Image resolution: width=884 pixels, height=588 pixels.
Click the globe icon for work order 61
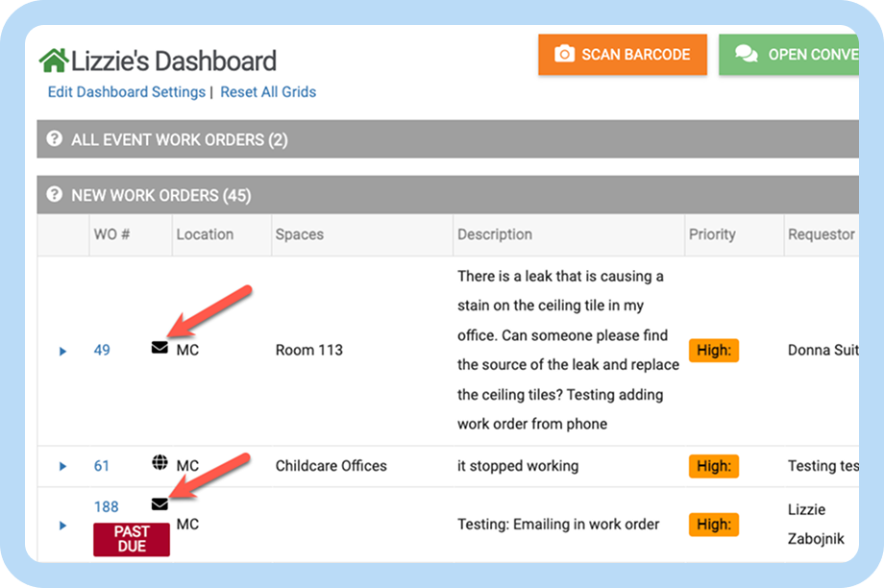coord(160,464)
